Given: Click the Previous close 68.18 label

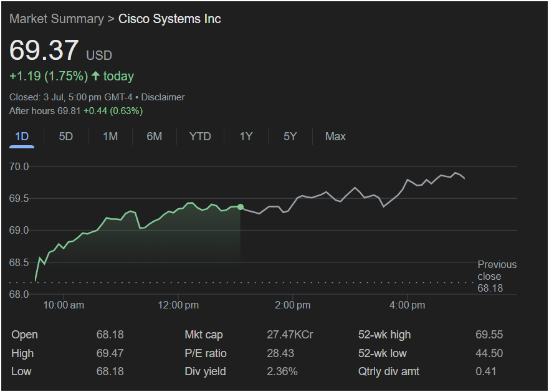Looking at the screenshot, I should tap(497, 276).
